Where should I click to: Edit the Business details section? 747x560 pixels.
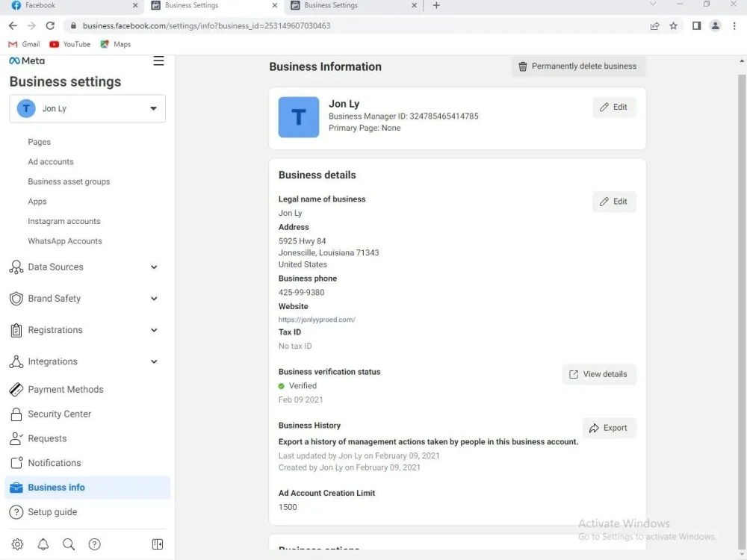(614, 202)
